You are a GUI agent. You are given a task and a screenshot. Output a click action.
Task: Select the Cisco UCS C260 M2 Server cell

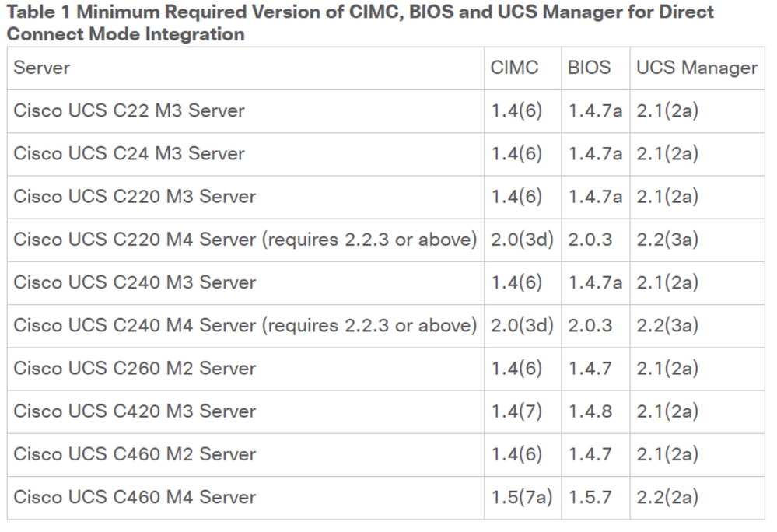[x=135, y=368]
